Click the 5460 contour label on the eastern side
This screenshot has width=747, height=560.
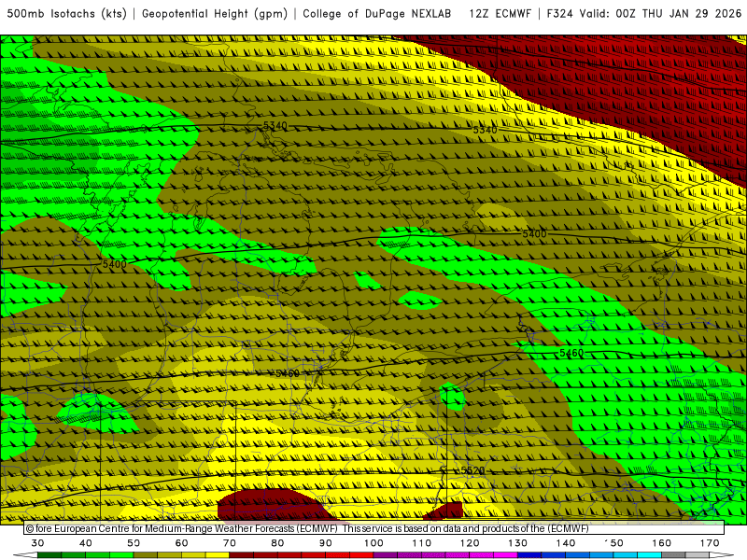[x=571, y=353]
